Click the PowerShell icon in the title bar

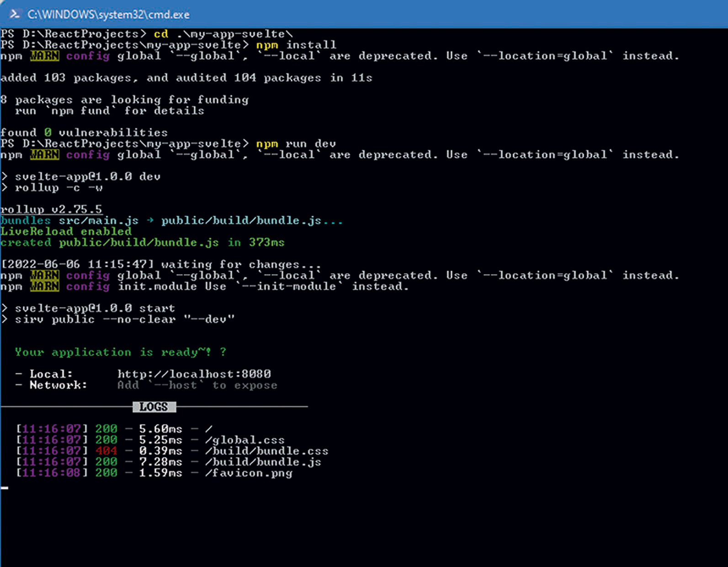[14, 14]
